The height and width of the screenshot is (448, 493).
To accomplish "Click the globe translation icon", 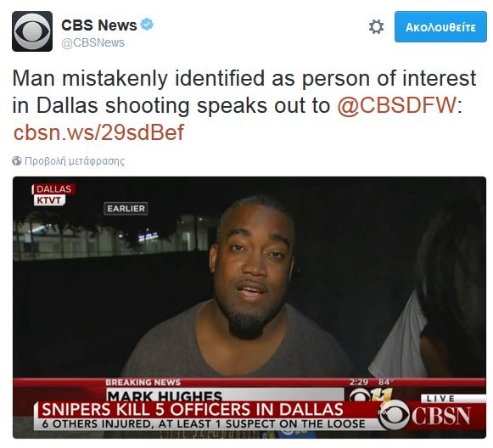I will [x=17, y=160].
